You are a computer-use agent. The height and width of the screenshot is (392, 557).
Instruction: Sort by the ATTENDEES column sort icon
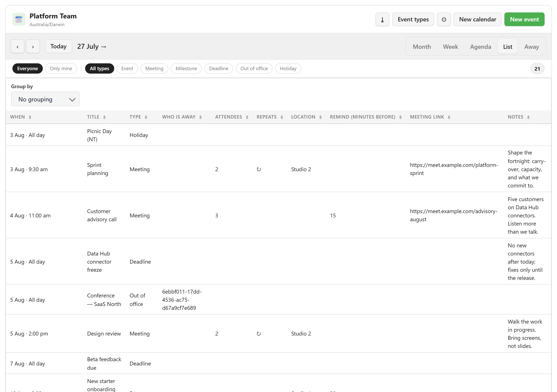pos(247,117)
